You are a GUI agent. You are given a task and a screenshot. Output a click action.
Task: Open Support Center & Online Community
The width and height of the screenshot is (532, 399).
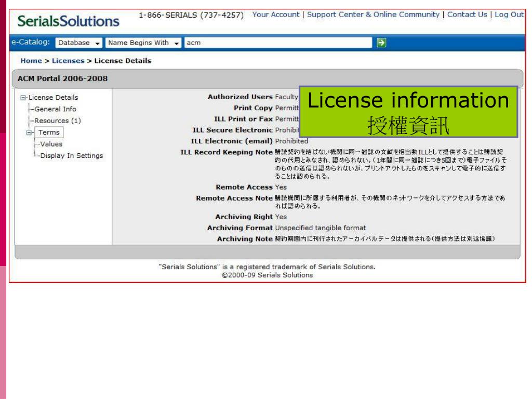point(373,15)
